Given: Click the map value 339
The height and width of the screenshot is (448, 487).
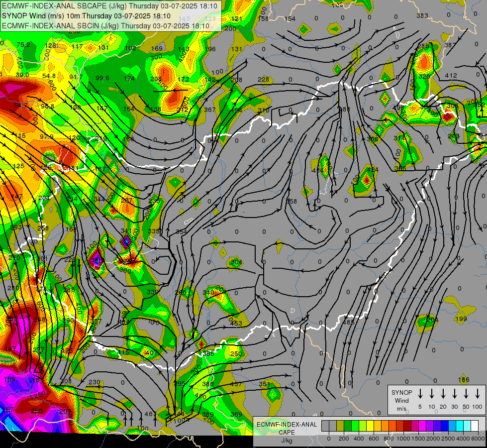Looking at the screenshot, I should tap(153, 292).
